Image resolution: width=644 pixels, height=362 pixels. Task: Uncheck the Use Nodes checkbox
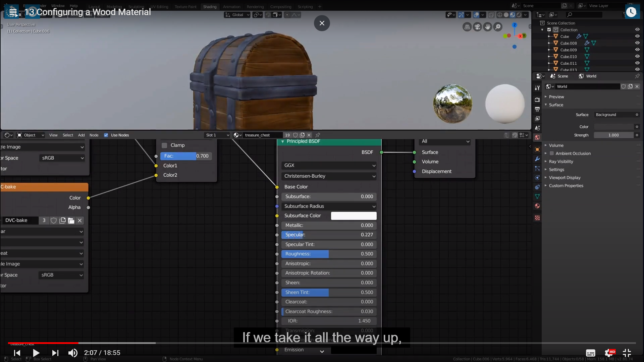[x=106, y=135]
